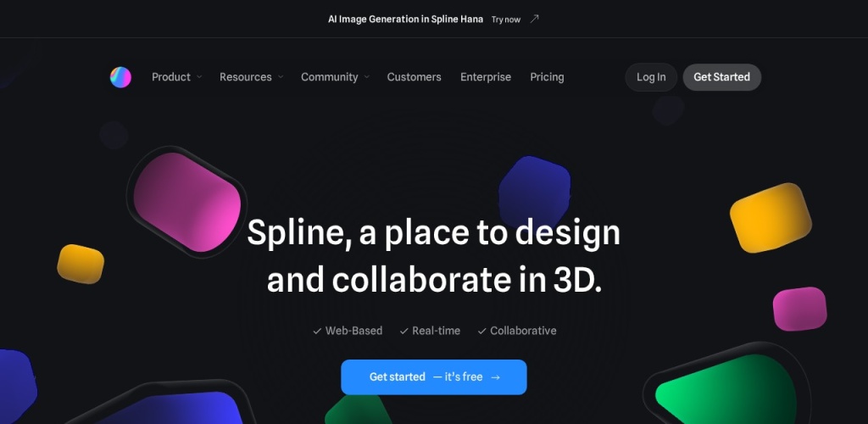The width and height of the screenshot is (868, 424).
Task: Open AI Image Generation in Spline Hana announcement
Action: tap(406, 19)
